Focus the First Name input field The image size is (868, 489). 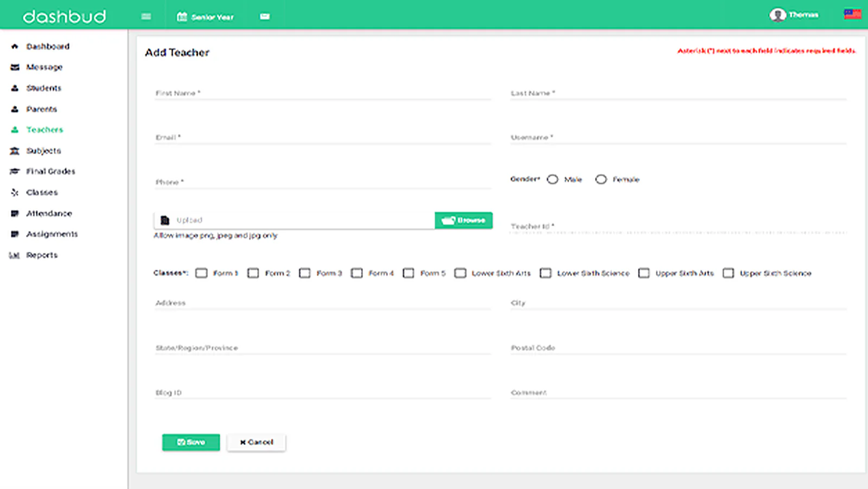pyautogui.click(x=323, y=93)
